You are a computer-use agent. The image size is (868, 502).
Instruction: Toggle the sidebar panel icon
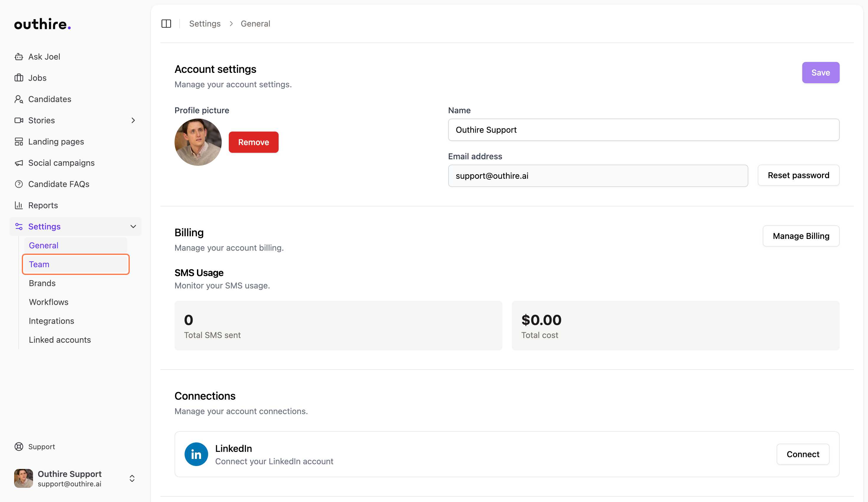tap(166, 23)
